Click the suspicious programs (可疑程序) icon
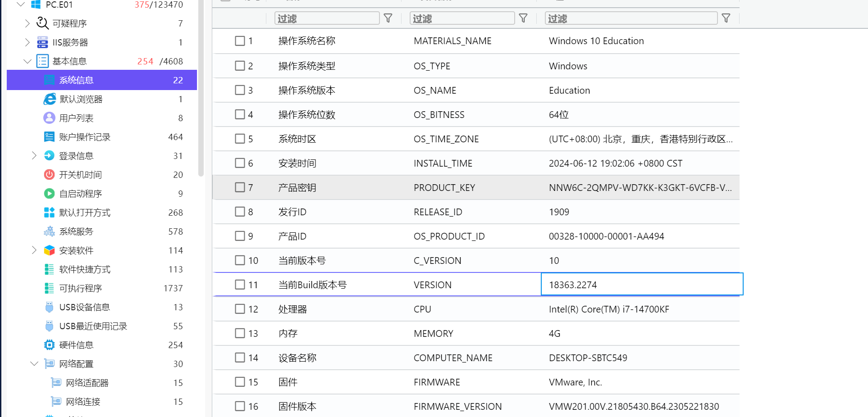 (42, 23)
